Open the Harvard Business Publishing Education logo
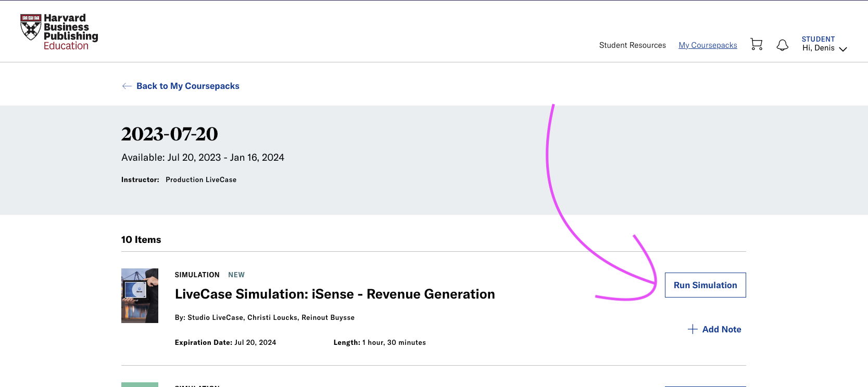This screenshot has width=868, height=387. click(x=59, y=32)
